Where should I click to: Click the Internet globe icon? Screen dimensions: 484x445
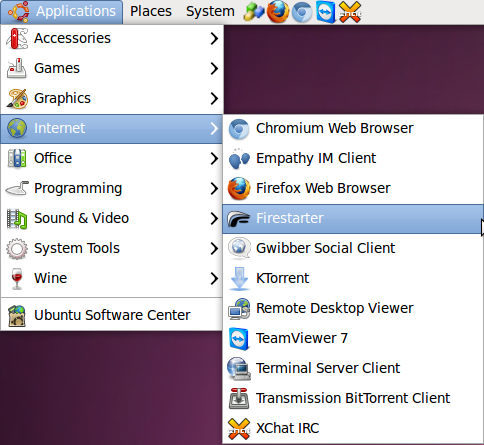pyautogui.click(x=17, y=128)
